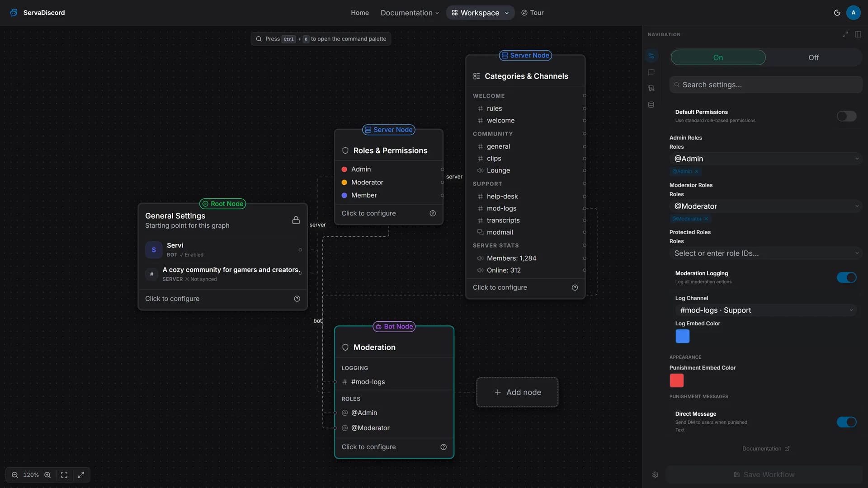Open the gear settings icon near Save Workflow
The image size is (868, 488).
[x=655, y=475]
